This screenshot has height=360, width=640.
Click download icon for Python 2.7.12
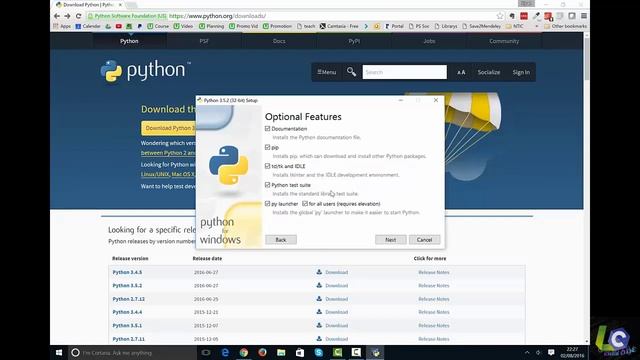tap(319, 299)
